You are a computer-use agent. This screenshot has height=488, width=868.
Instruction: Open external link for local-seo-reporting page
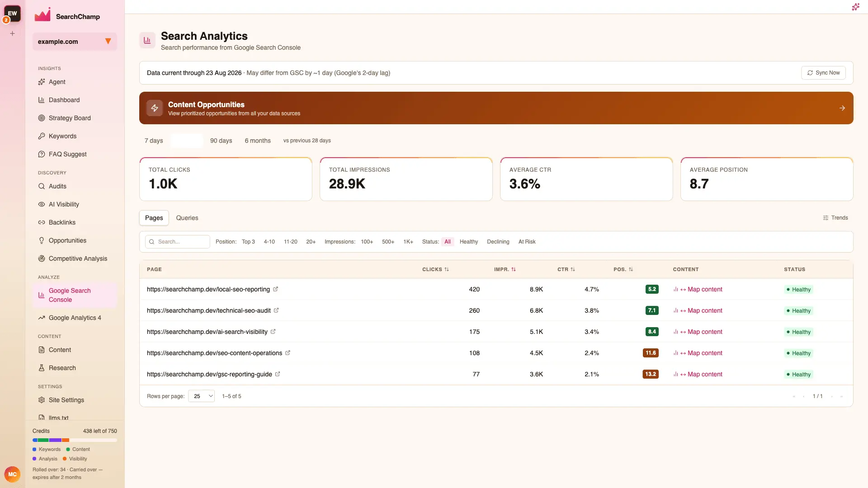(x=275, y=289)
